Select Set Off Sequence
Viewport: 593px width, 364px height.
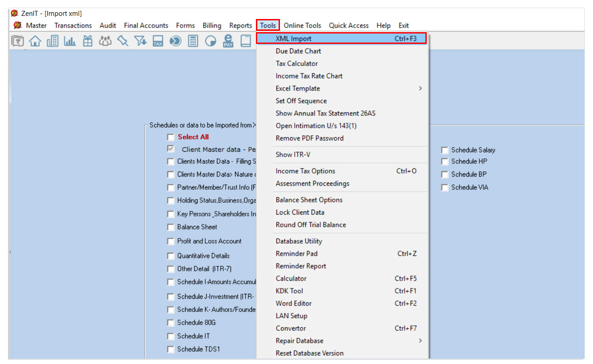[342, 101]
